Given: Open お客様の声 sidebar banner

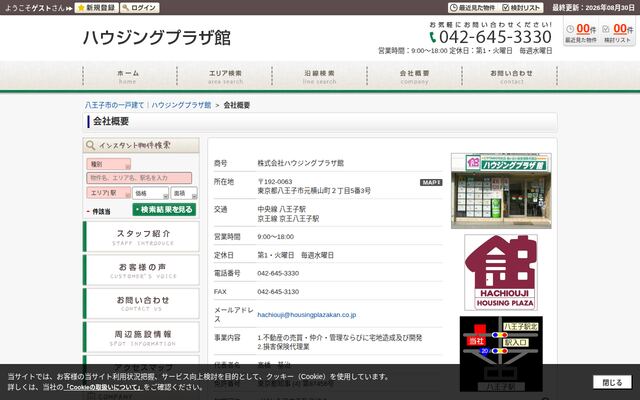Looking at the screenshot, I should [141, 270].
